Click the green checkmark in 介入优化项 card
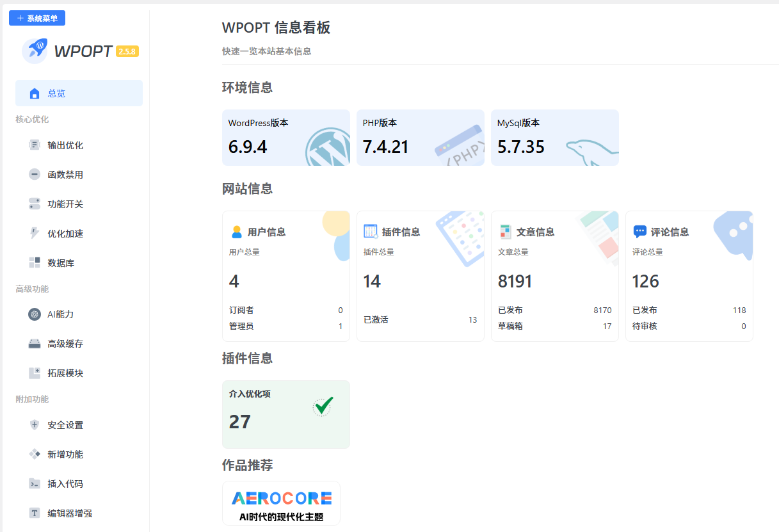The width and height of the screenshot is (779, 532). click(323, 406)
